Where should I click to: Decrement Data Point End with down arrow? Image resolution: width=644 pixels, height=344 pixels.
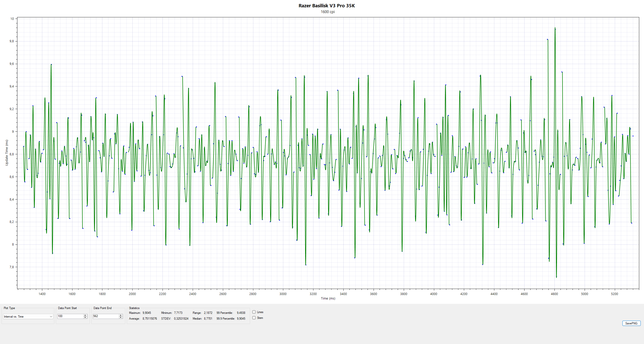click(121, 317)
